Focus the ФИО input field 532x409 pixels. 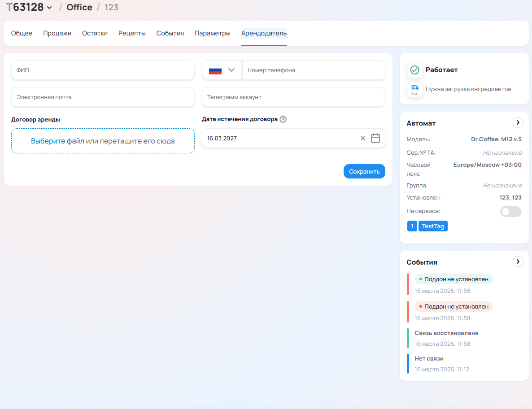click(x=103, y=70)
